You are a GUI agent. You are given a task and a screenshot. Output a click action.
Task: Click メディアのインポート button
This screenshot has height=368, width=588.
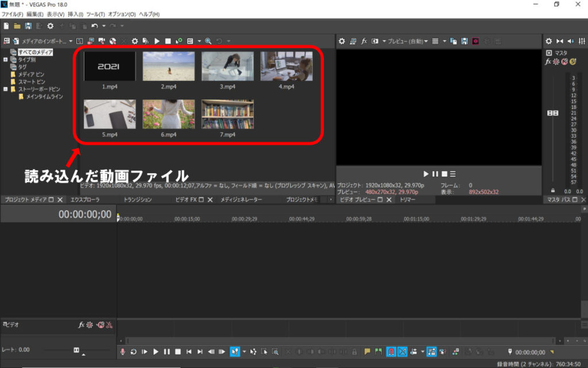tap(44, 41)
